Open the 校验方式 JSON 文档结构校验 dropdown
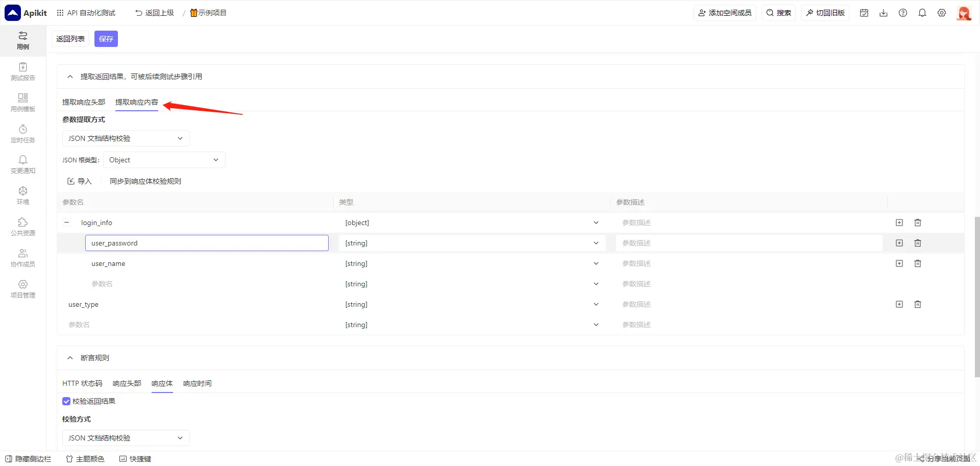 [x=126, y=438]
